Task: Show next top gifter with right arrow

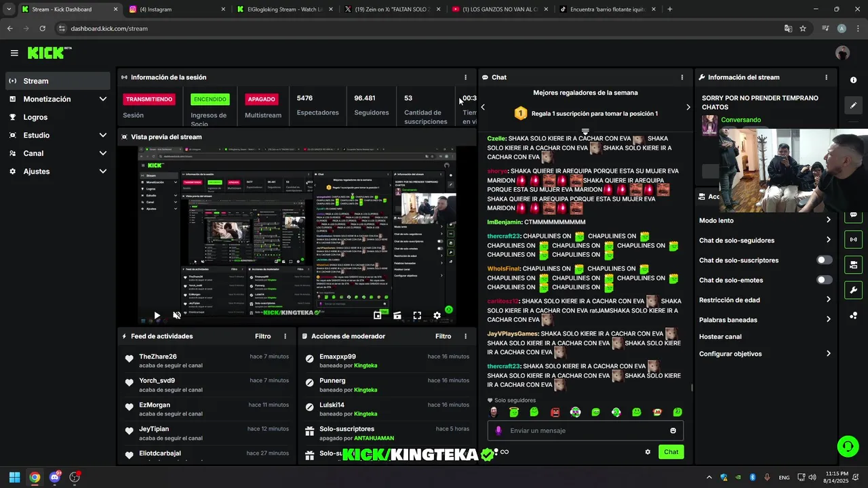Action: (688, 107)
